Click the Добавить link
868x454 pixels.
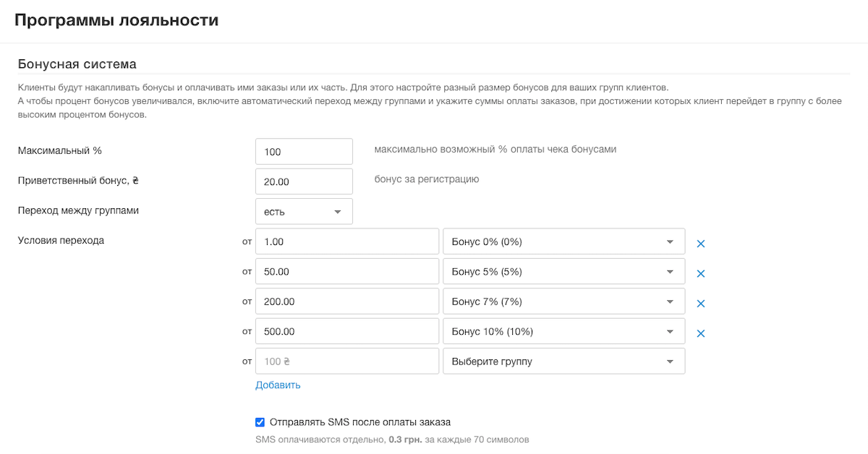278,385
